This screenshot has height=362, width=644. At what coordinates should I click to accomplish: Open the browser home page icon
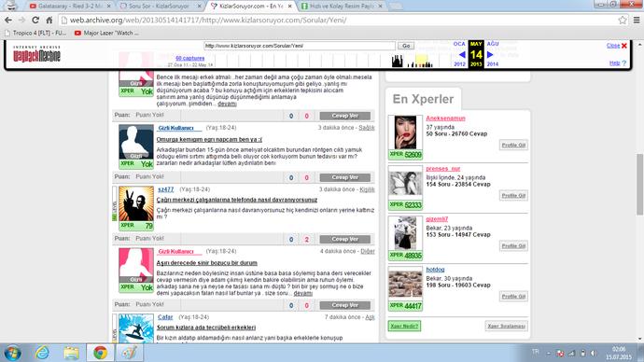[49, 21]
